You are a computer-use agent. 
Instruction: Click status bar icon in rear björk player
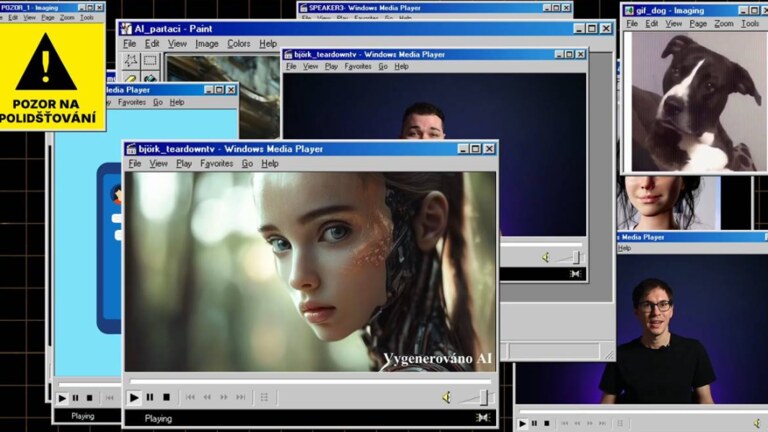pyautogui.click(x=575, y=274)
